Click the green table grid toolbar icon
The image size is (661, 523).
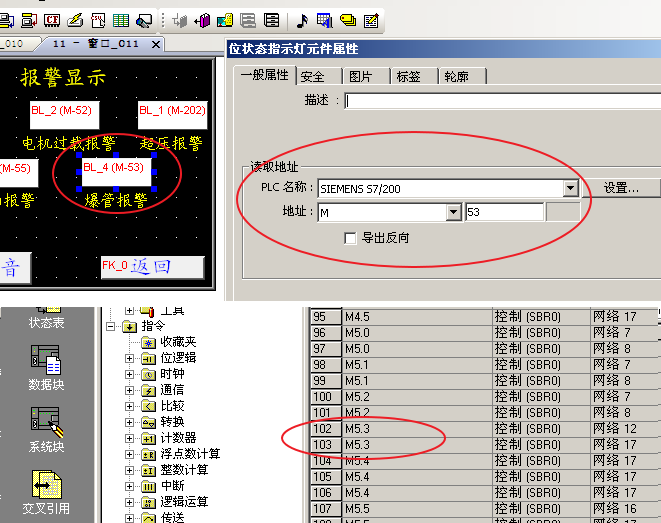(120, 20)
